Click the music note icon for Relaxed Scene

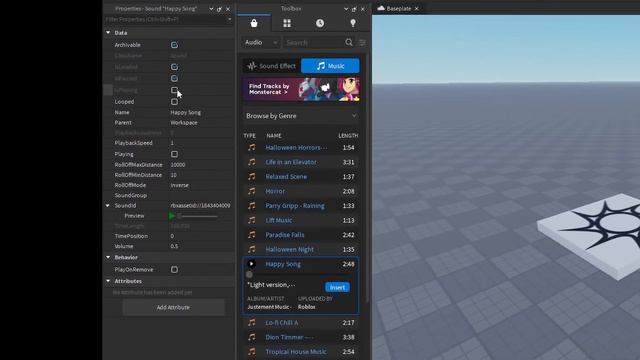point(252,177)
